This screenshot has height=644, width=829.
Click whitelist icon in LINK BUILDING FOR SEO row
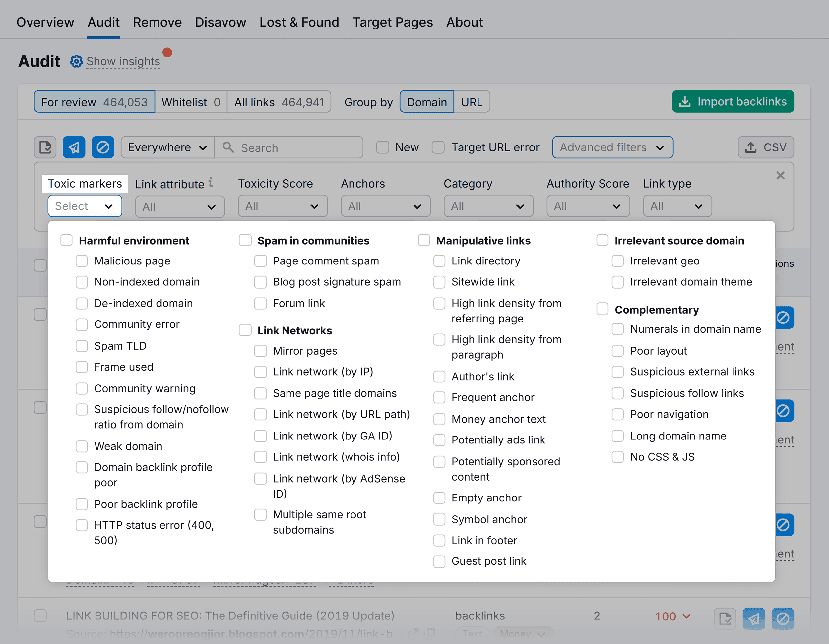click(x=725, y=618)
